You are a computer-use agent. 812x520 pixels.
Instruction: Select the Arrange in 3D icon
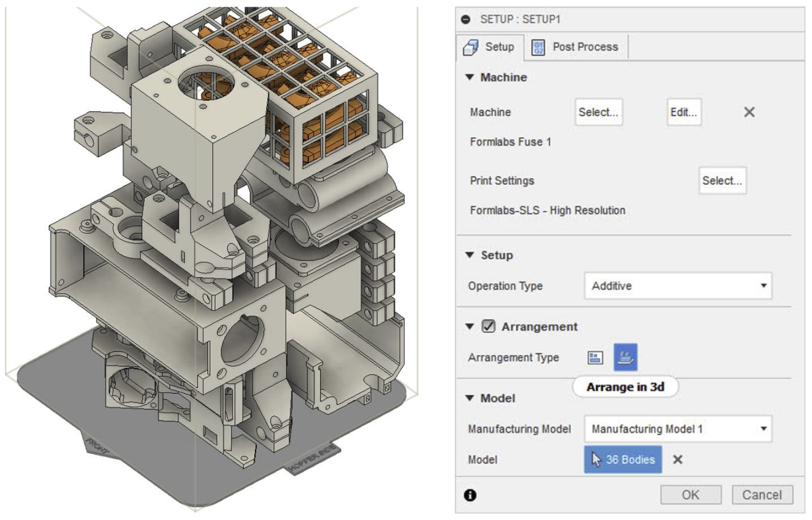(x=625, y=357)
